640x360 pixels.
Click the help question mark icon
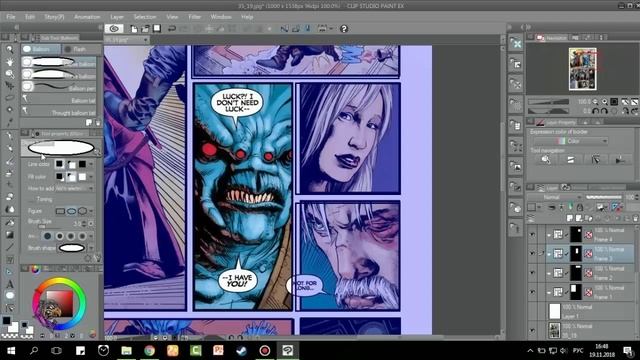(x=344, y=29)
